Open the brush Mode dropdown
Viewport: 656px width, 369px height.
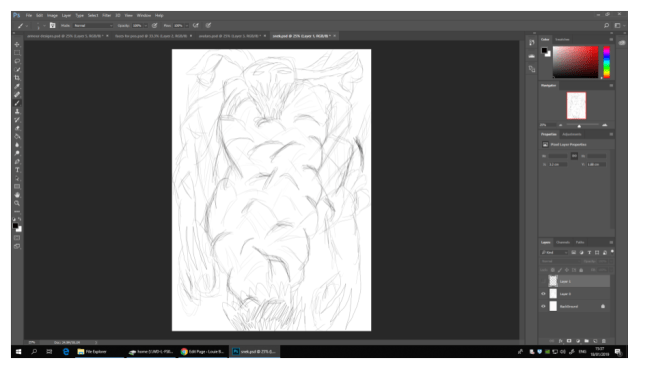click(93, 26)
